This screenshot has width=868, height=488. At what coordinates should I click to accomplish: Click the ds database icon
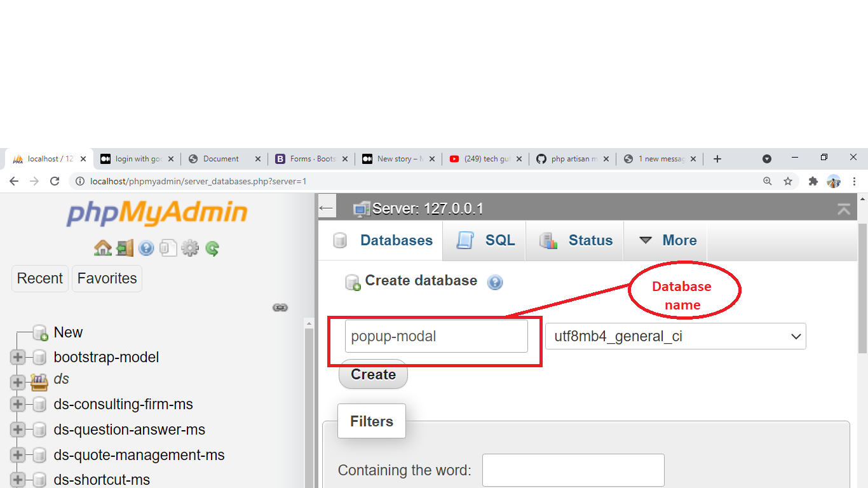(x=39, y=381)
